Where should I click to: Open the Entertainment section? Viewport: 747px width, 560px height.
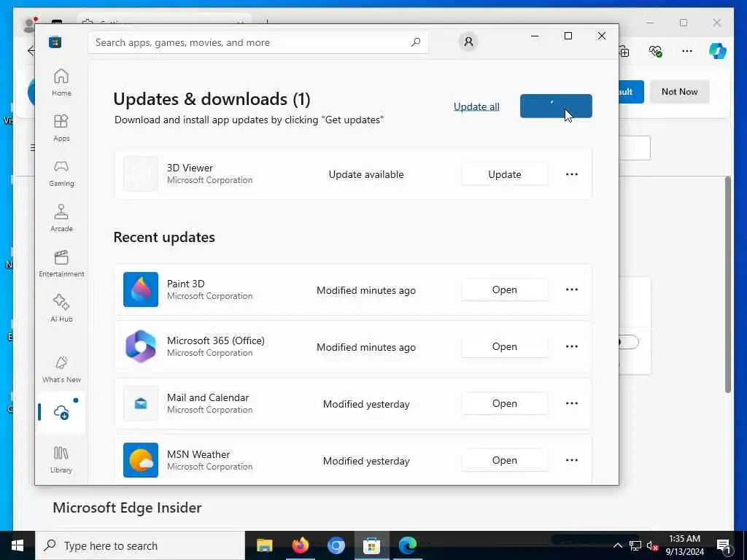tap(61, 263)
